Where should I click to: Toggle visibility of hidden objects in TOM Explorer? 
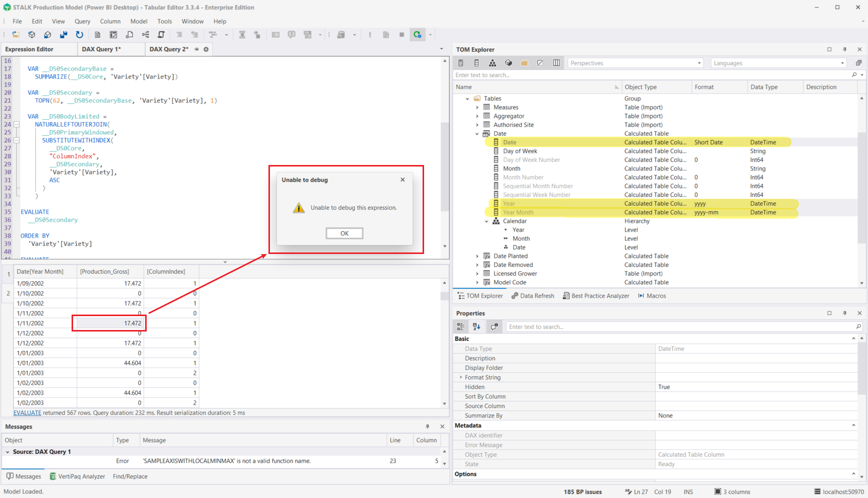click(x=540, y=63)
